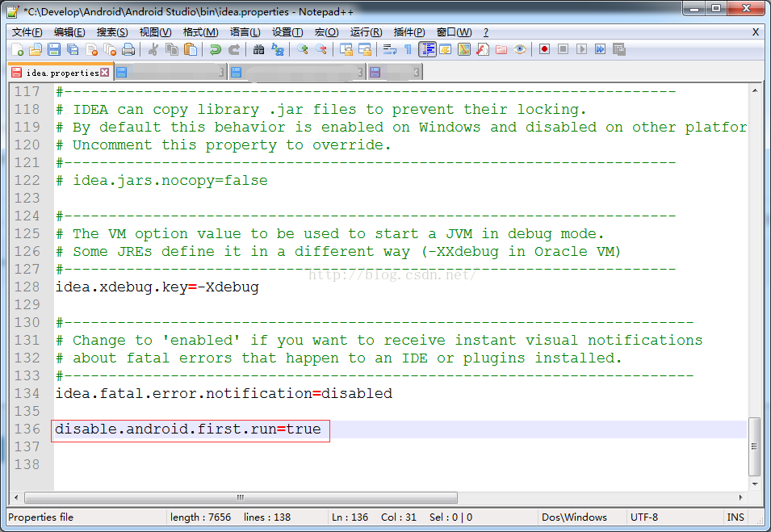The width and height of the screenshot is (771, 532).
Task: Click the Playback macro icon
Action: pos(582,50)
